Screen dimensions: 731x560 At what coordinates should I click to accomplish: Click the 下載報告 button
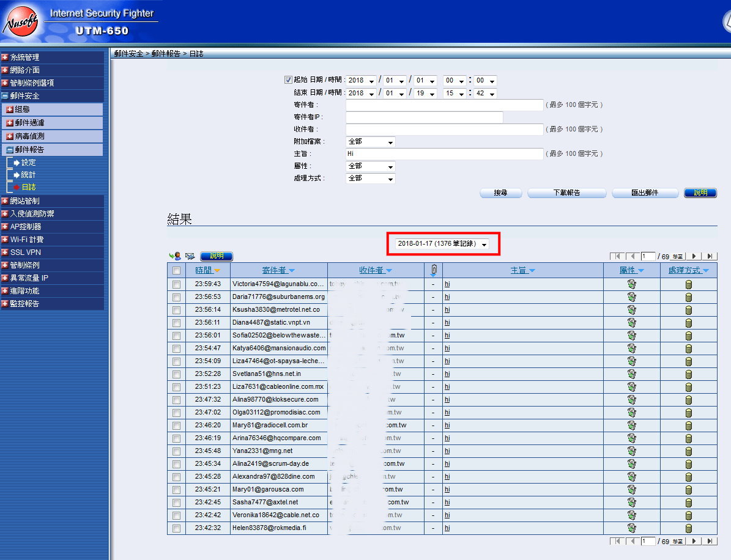(566, 193)
